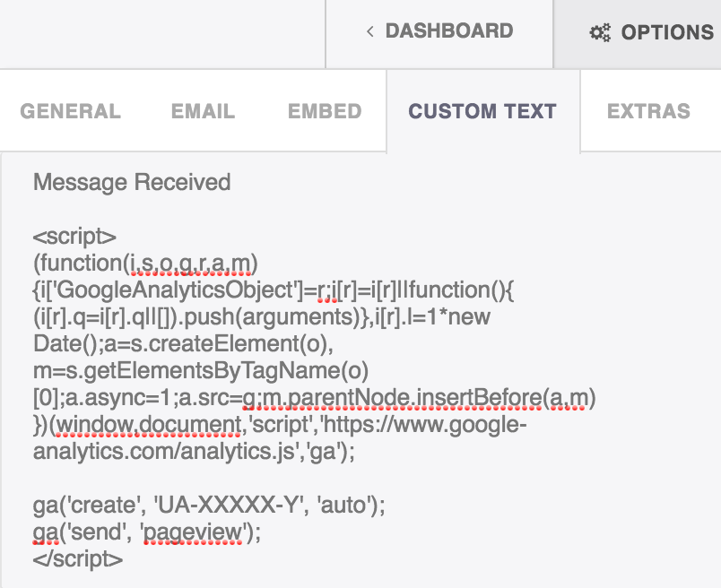Screen dimensions: 721x588
Task: Click the 'analytics.com/analytics.js' line
Action: click(194, 452)
